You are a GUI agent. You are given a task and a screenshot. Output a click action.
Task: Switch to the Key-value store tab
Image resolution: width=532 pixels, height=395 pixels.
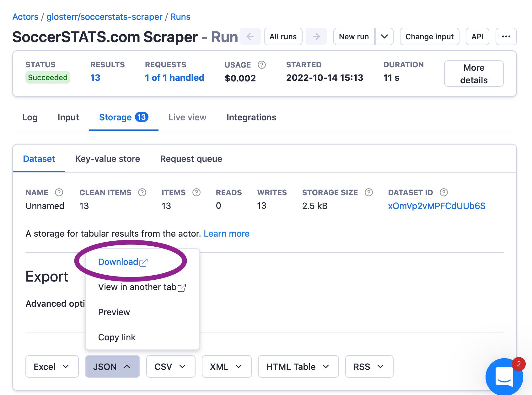coord(107,159)
